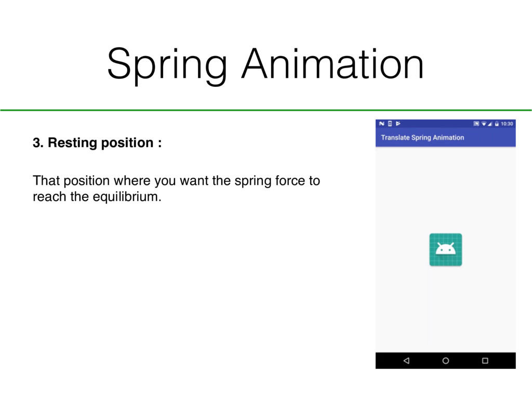
Task: Click the cast screen status icon
Action: tap(476, 124)
